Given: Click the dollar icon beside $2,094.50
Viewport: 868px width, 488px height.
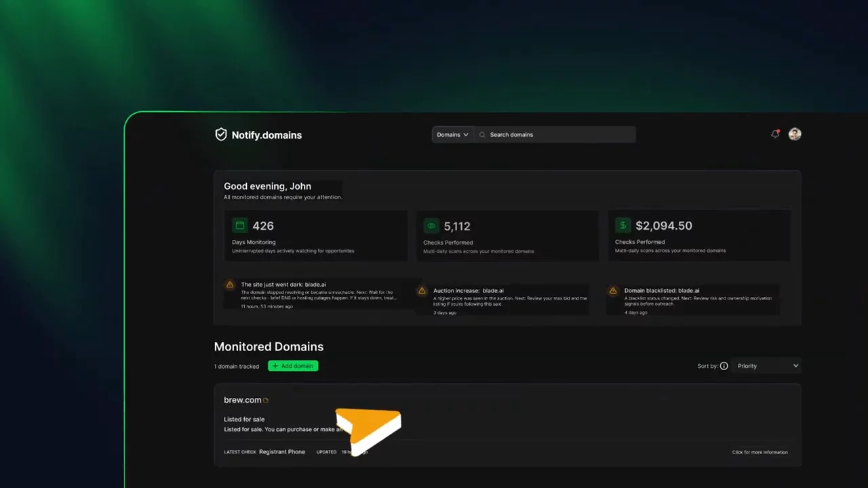Looking at the screenshot, I should point(623,225).
